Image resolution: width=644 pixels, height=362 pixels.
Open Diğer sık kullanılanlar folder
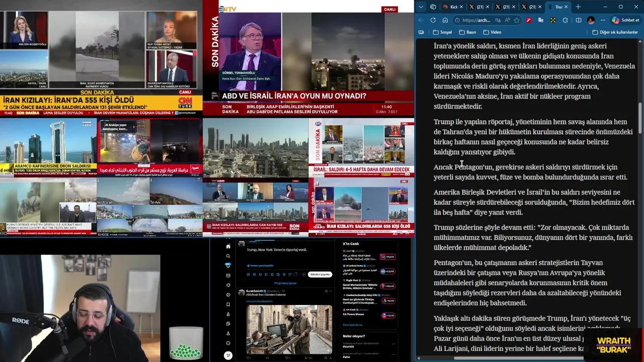615,32
